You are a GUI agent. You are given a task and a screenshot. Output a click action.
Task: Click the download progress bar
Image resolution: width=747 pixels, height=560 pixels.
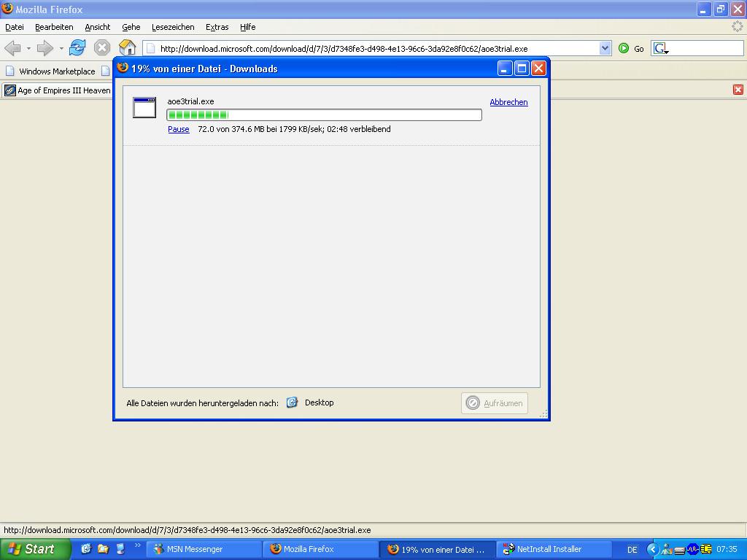click(x=324, y=114)
